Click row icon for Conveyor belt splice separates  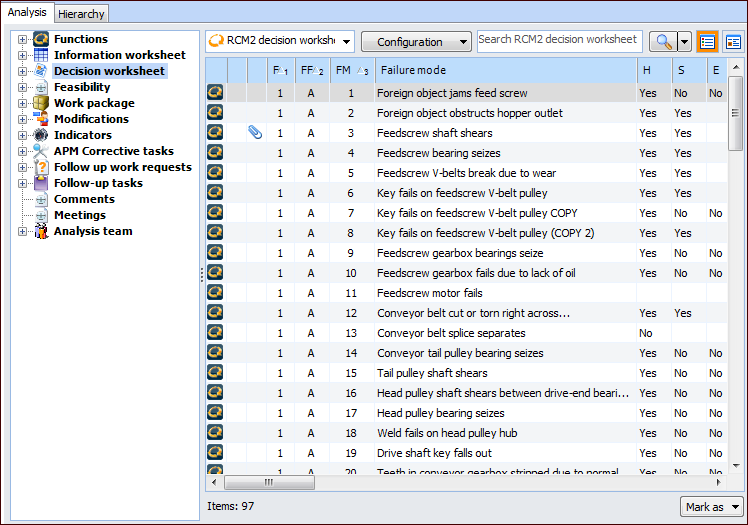pos(215,333)
